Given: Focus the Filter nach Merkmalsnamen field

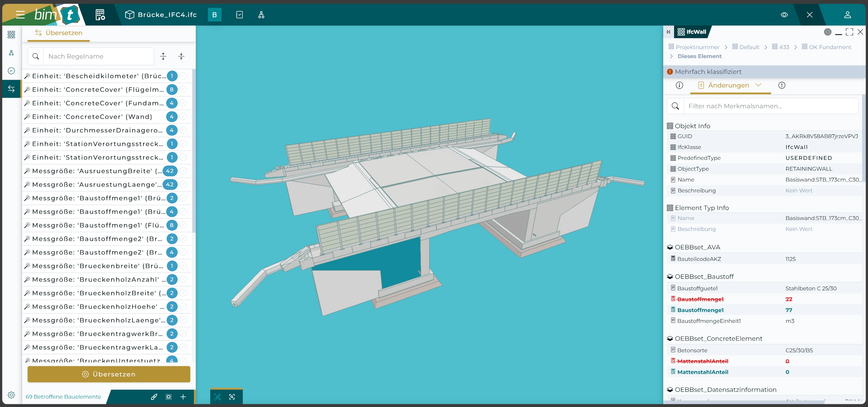Looking at the screenshot, I should [770, 106].
